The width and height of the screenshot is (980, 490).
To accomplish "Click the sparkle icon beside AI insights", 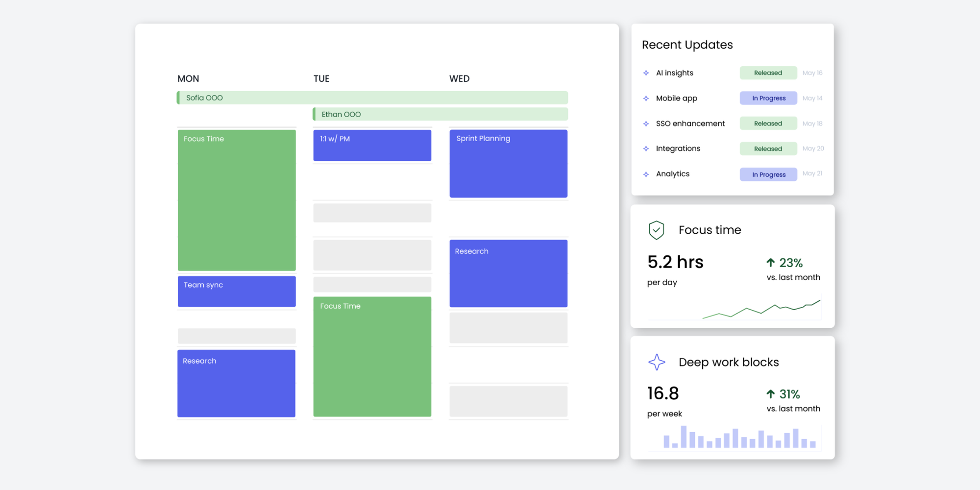I will (646, 73).
